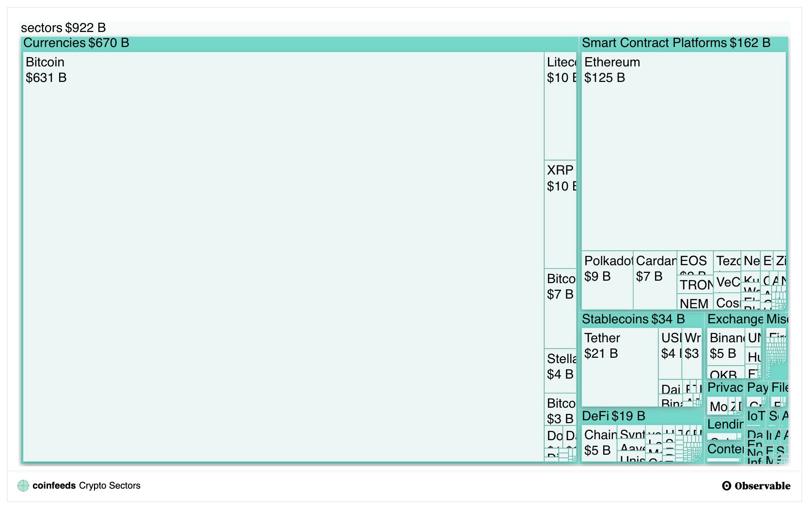Click the Wrapped Bitcoin $3 B cell
The image size is (812, 509).
(x=692, y=353)
